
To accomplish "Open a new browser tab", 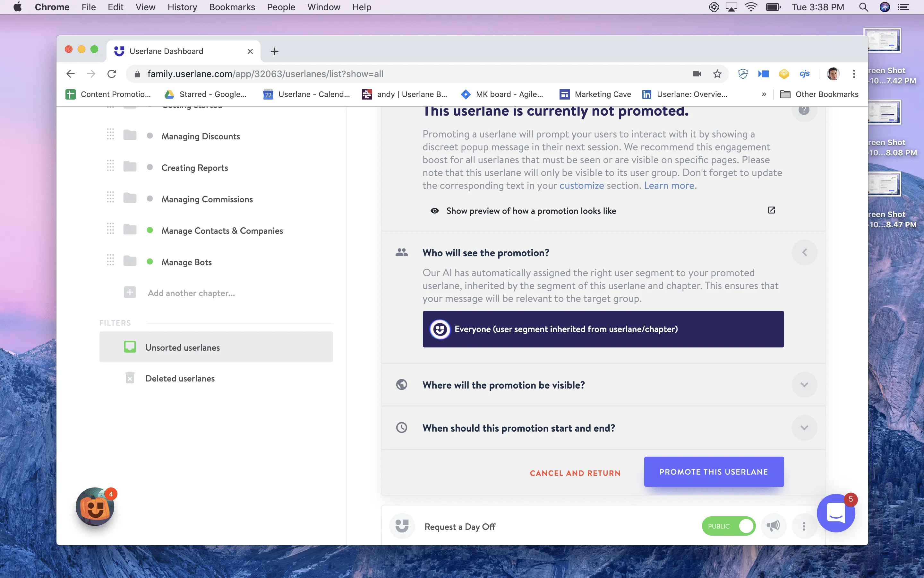I will 274,51.
